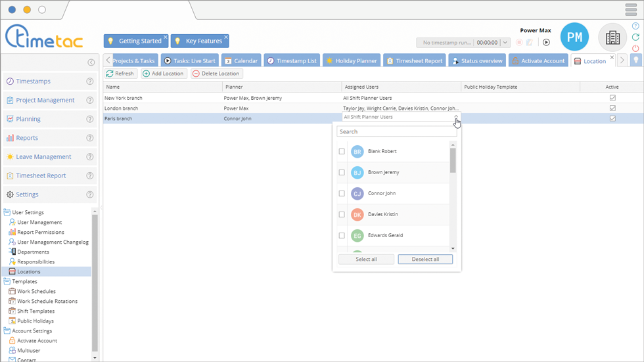
Task: Open help icon beside Timesheet Report
Action: pyautogui.click(x=89, y=175)
